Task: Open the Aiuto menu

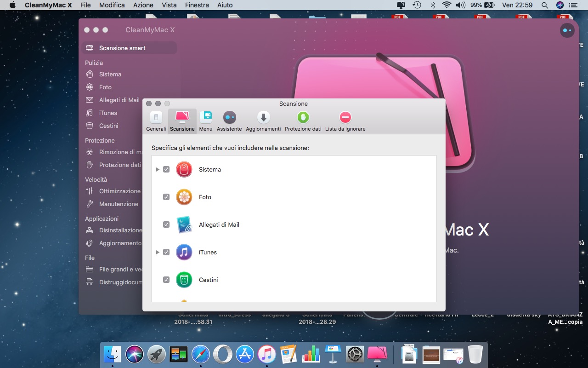Action: pos(224,5)
